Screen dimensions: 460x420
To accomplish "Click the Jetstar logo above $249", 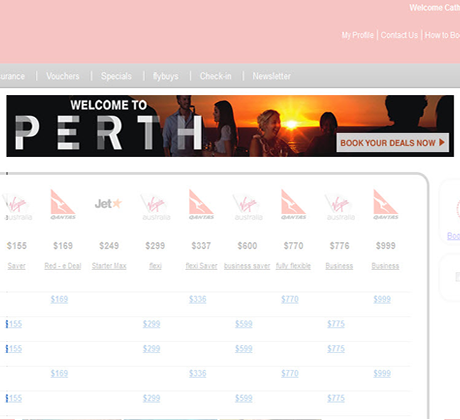I will [109, 203].
